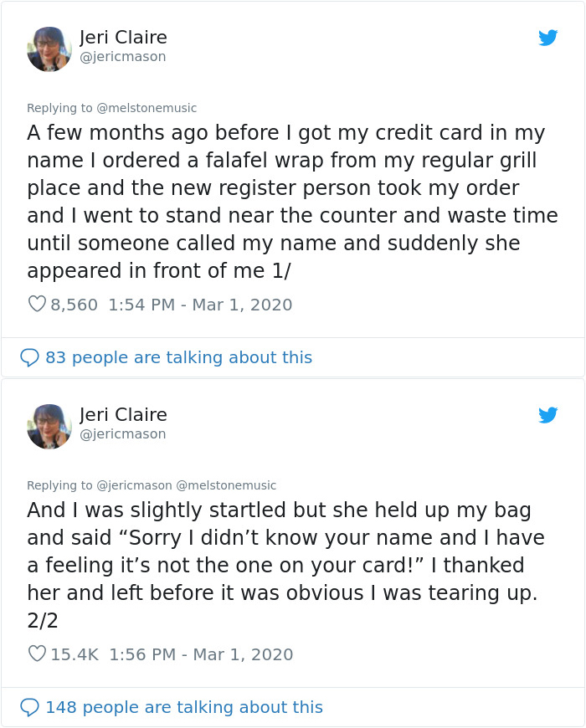Click the heart icon showing 15.4K likes
The width and height of the screenshot is (586, 728).
pyautogui.click(x=37, y=654)
